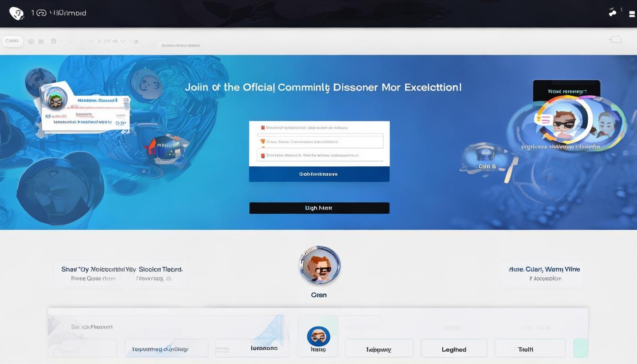Open the 'Tobpwy' tab in the bottom row
This screenshot has height=364, width=637.
pos(379,349)
